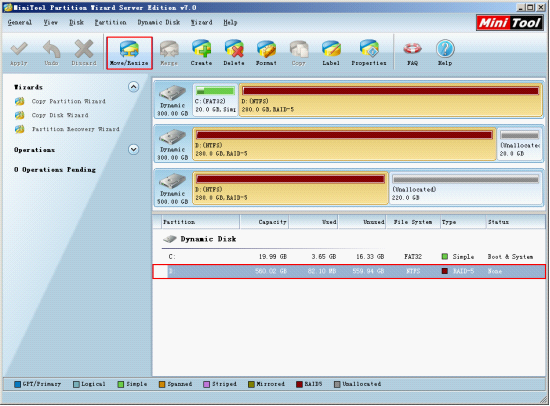Collapse the Wizards panel section
550x406 pixels.
[133, 87]
